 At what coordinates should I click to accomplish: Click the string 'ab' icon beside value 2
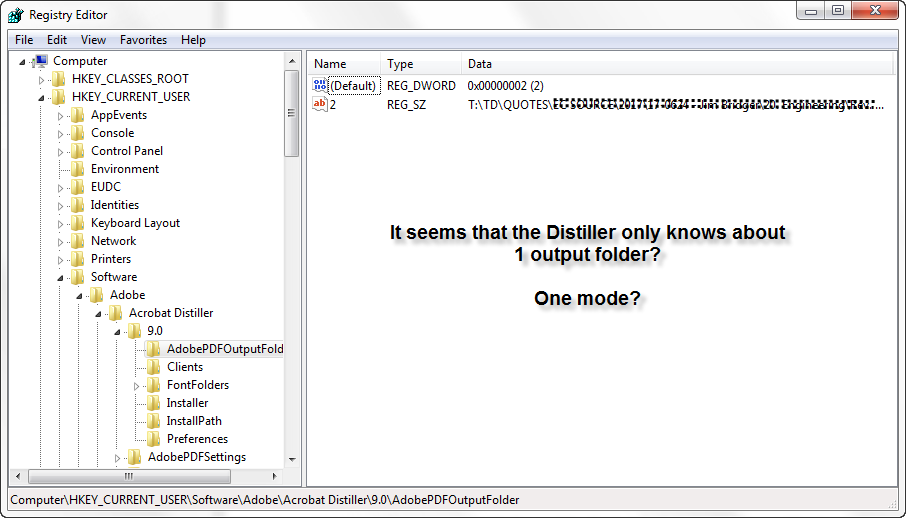pos(320,104)
